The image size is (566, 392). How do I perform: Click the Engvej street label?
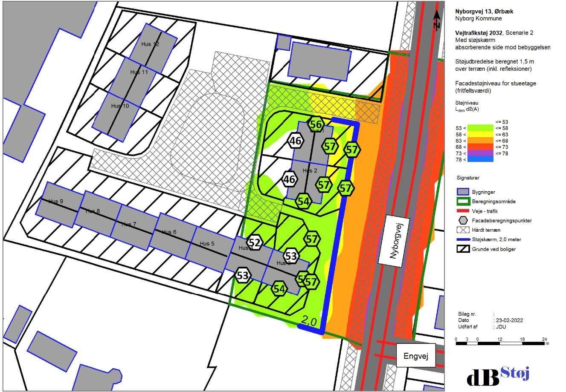click(416, 356)
